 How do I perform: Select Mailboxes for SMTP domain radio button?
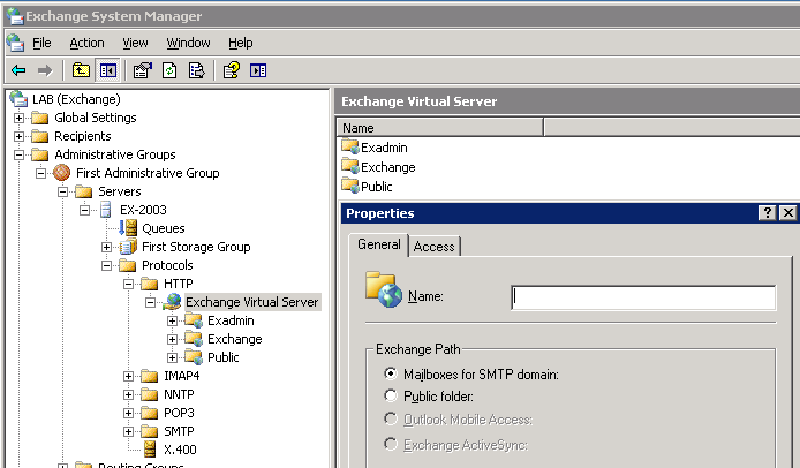pyautogui.click(x=390, y=374)
